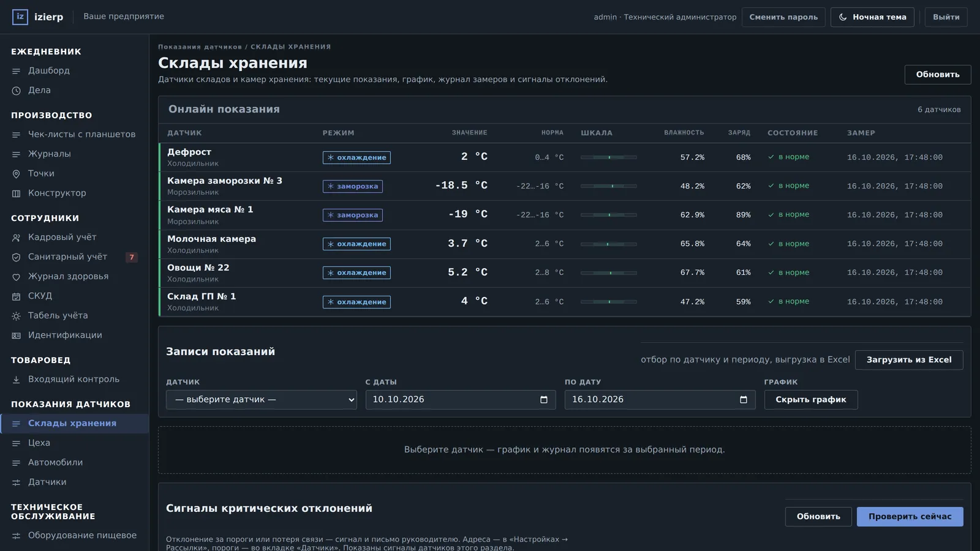Expand the выберите датчик dropdown
This screenshot has width=980, height=551.
coord(262,400)
